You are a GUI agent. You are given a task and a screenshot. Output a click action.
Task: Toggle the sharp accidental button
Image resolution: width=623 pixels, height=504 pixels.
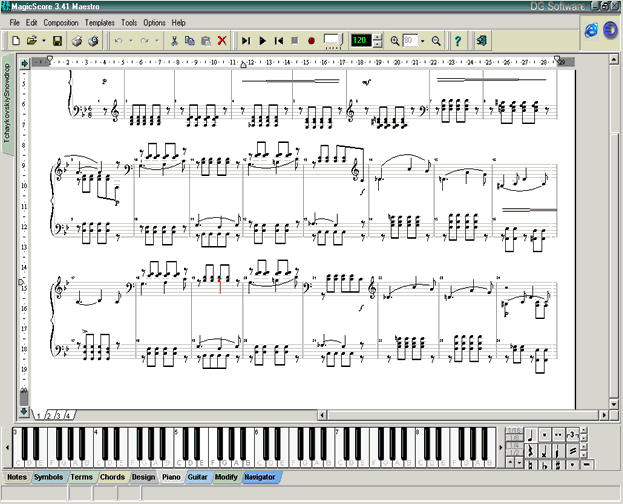click(558, 465)
